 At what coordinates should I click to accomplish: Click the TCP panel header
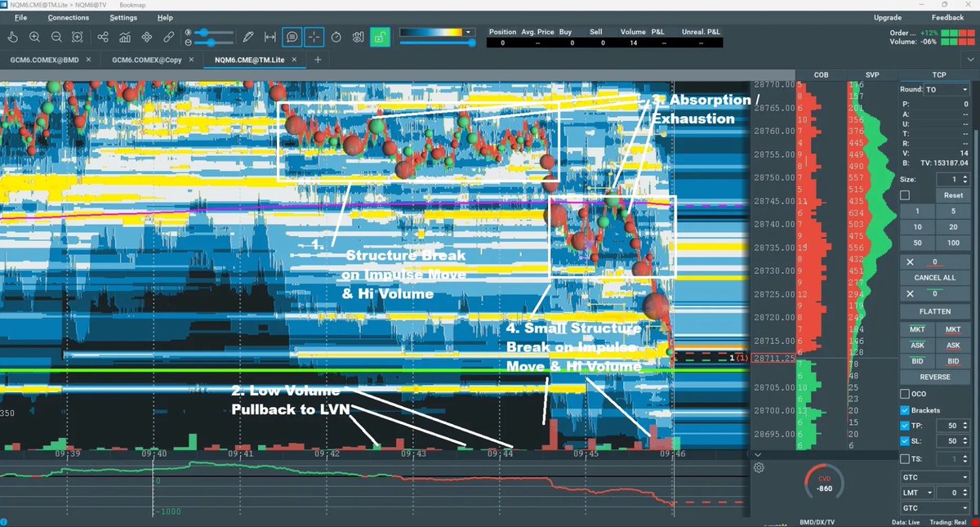click(x=938, y=74)
